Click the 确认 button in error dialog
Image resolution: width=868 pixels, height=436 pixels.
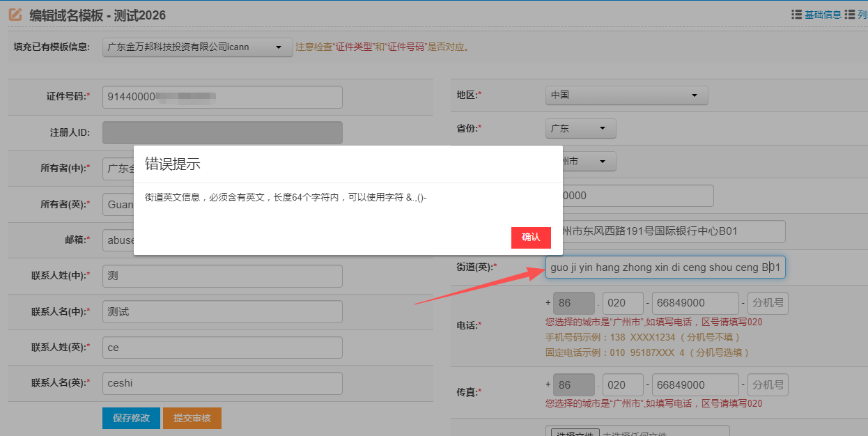click(x=531, y=238)
